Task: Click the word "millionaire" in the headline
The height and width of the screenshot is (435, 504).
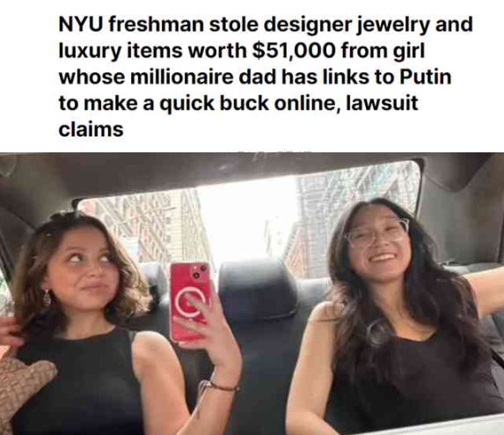Action: pyautogui.click(x=181, y=77)
